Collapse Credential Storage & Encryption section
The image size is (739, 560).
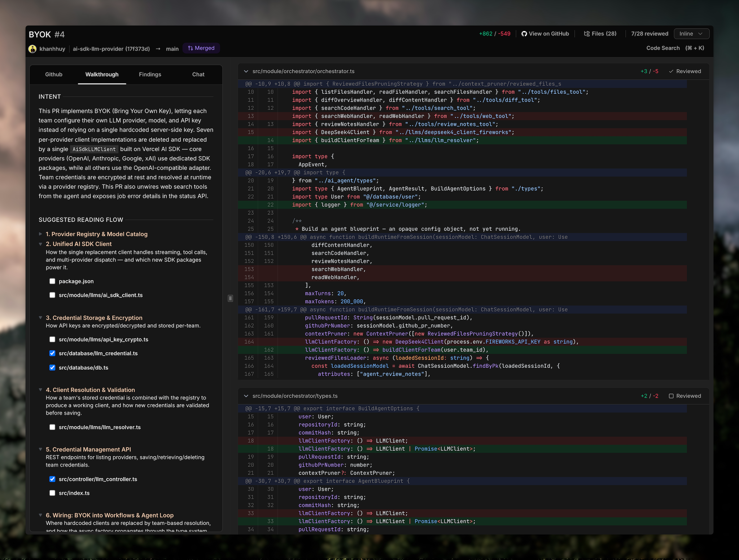(x=41, y=318)
